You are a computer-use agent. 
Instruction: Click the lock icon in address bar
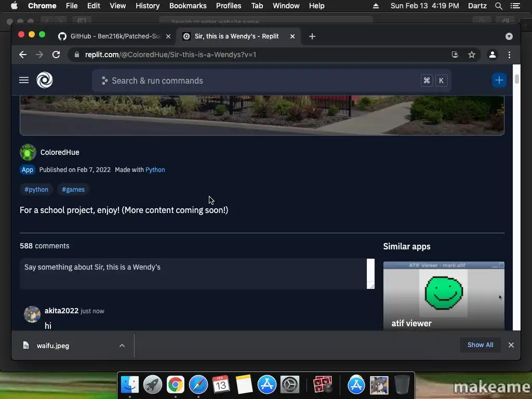click(77, 55)
